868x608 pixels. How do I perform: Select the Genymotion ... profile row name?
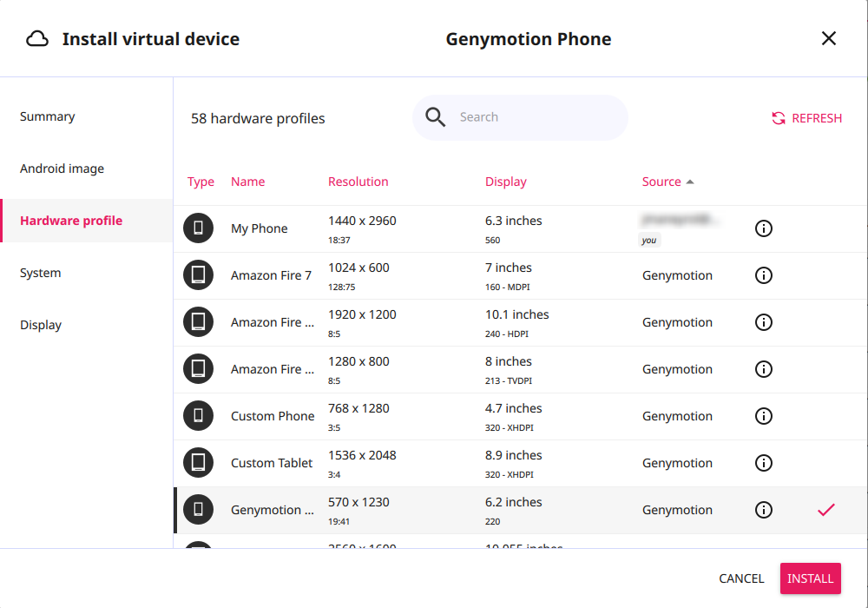pos(273,510)
